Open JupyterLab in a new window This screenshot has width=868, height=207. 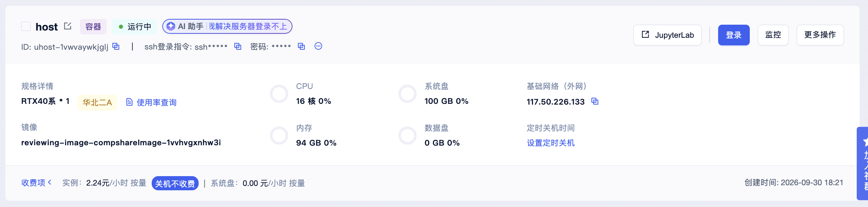click(x=668, y=35)
